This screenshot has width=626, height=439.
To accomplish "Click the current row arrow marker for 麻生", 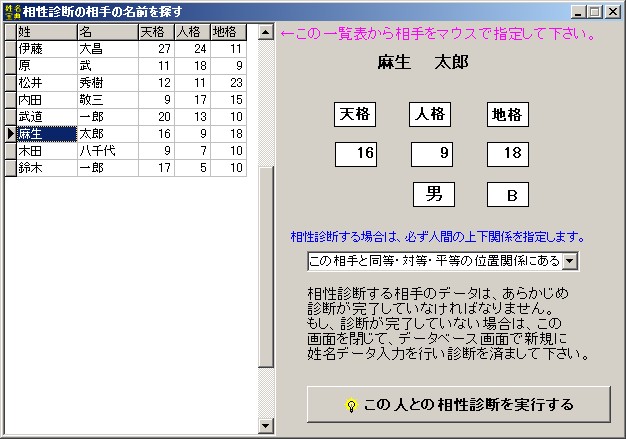I will tap(10, 134).
